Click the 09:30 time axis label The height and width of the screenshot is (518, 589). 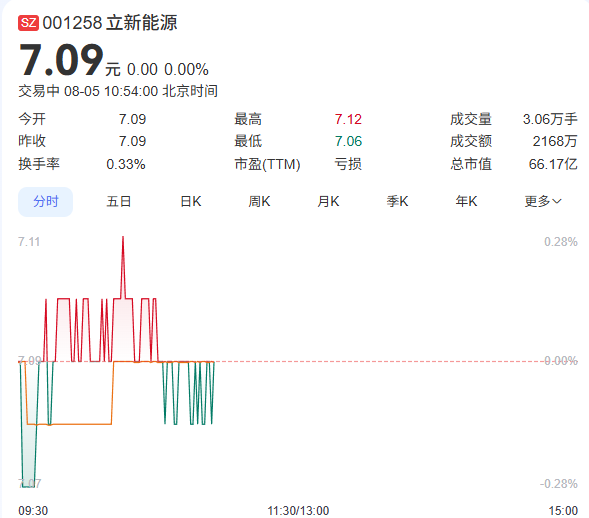coord(33,511)
